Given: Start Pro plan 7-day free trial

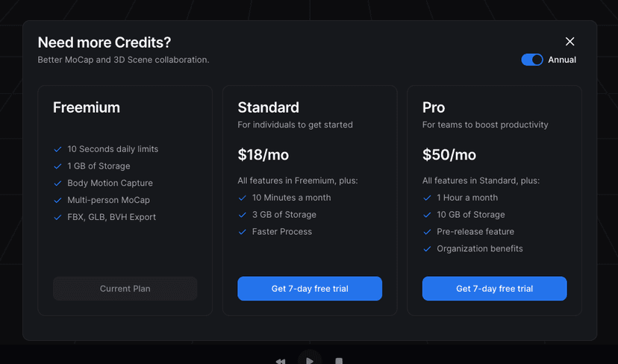Looking at the screenshot, I should 494,289.
